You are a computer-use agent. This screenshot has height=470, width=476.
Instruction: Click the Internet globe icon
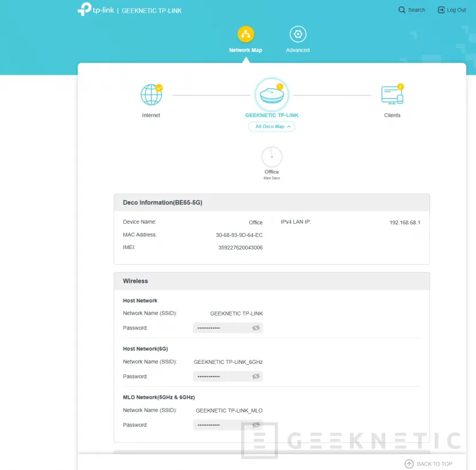tap(151, 95)
